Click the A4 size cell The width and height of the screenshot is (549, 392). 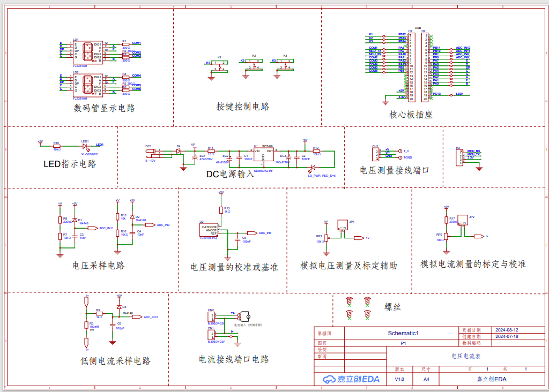pos(426,379)
